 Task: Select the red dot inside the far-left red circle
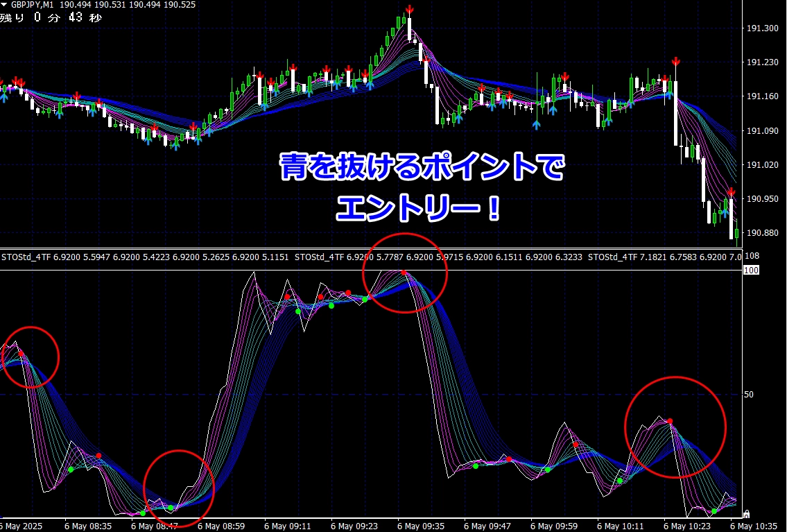[21, 354]
